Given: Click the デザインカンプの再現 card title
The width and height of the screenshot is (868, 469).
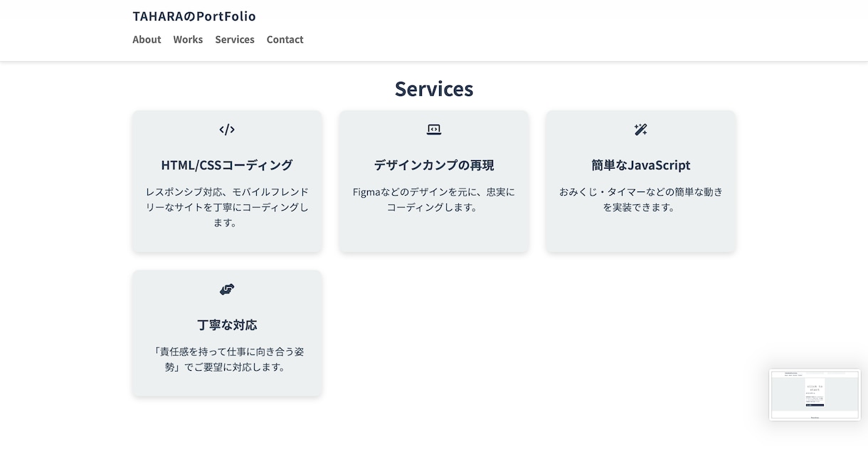Looking at the screenshot, I should (x=434, y=165).
